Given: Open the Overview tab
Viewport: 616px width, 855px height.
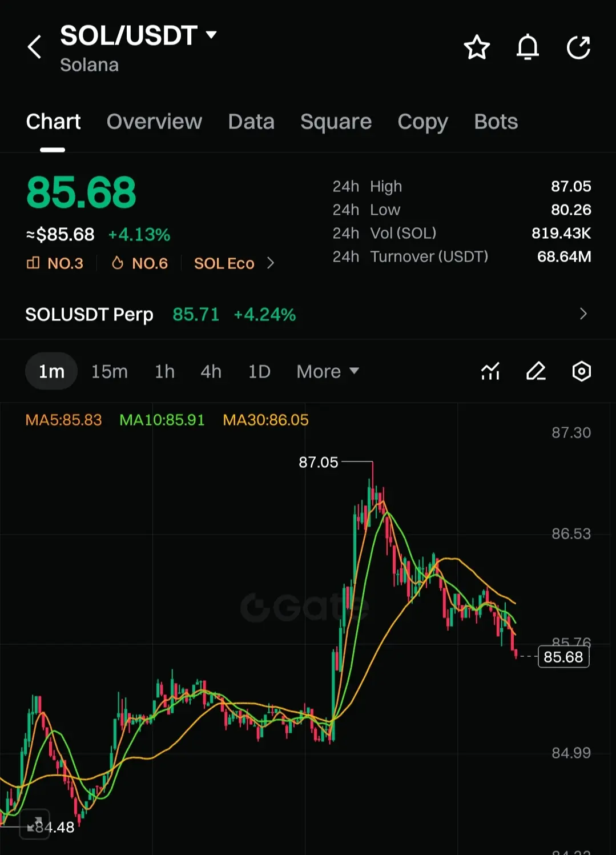Looking at the screenshot, I should tap(154, 122).
